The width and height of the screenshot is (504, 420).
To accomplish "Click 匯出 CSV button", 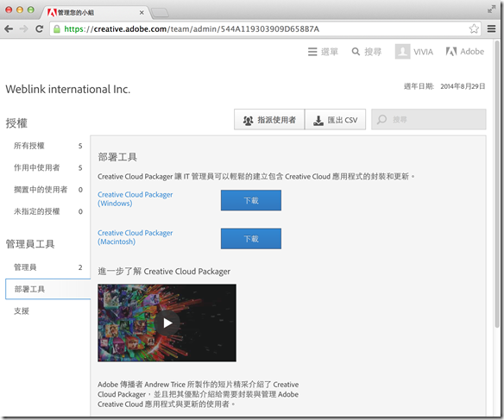I will coord(335,120).
